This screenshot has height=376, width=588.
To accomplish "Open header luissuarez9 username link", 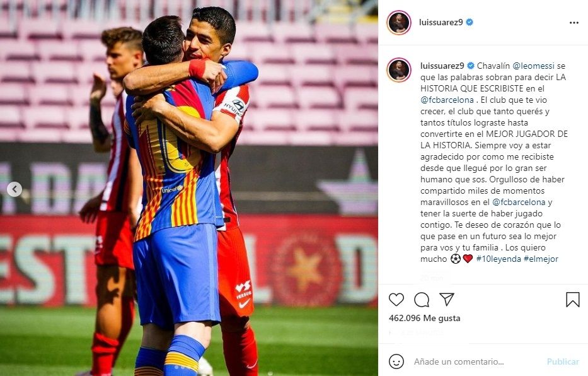I will 441,22.
